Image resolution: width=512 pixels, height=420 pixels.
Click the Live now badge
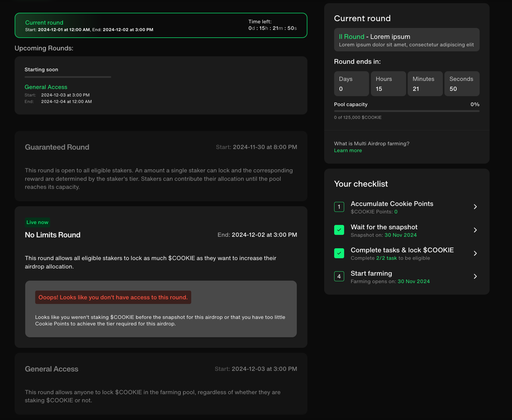tap(37, 222)
